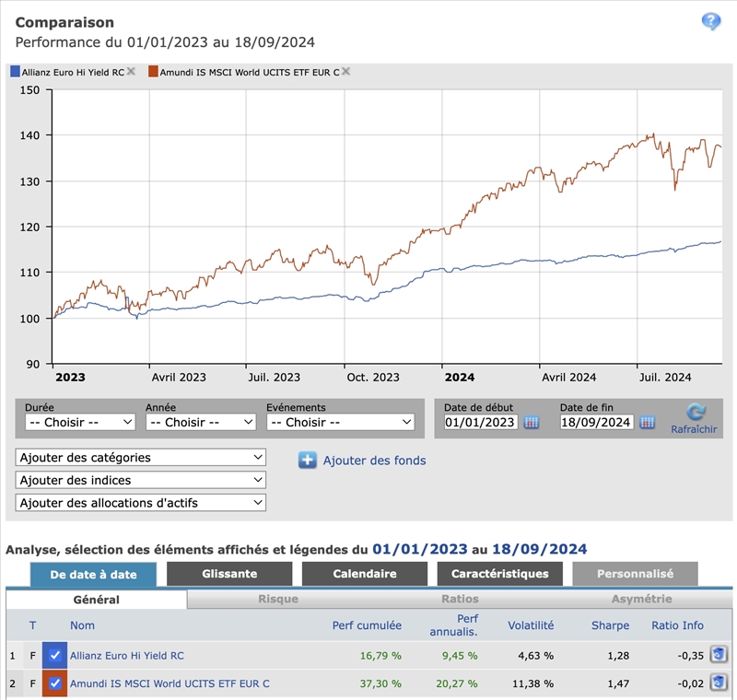
Task: Open Ajouter des indices dropdown
Action: (x=141, y=480)
